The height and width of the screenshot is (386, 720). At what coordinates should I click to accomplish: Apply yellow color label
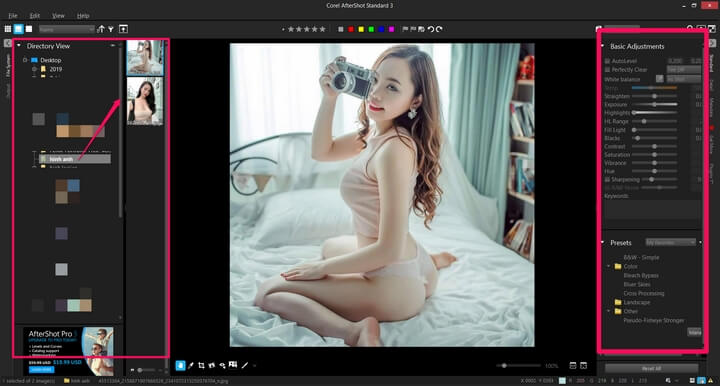pyautogui.click(x=361, y=29)
